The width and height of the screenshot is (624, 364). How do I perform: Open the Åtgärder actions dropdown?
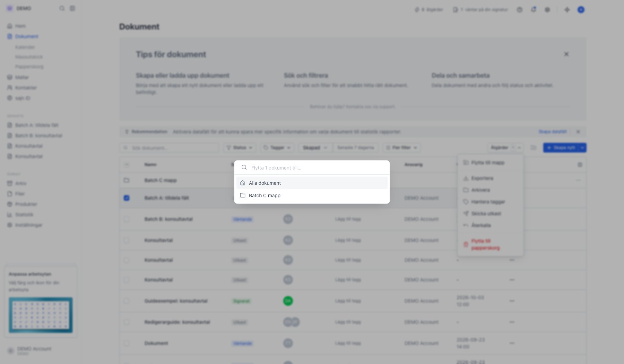[505, 148]
